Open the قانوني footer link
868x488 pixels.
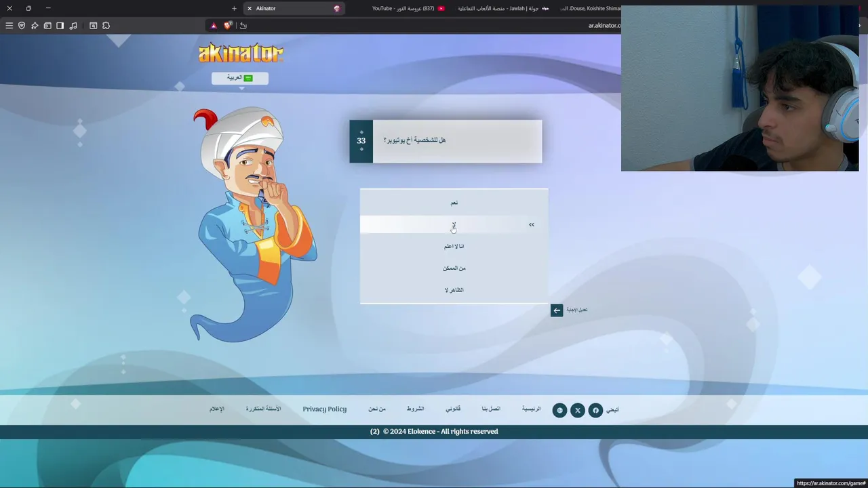tap(453, 409)
